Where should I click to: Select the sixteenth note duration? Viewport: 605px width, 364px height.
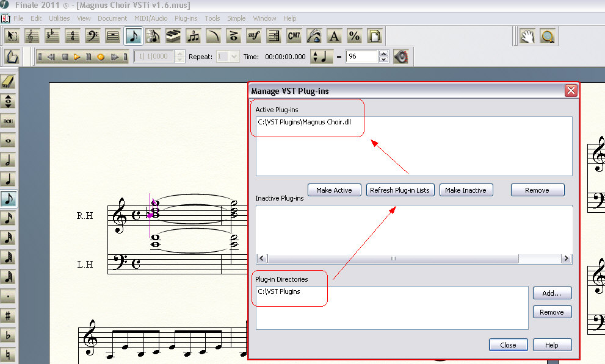coord(8,218)
